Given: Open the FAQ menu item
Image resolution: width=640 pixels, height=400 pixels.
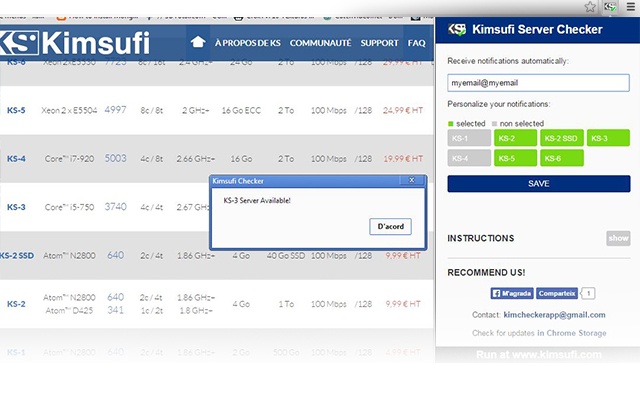Looking at the screenshot, I should (x=416, y=43).
